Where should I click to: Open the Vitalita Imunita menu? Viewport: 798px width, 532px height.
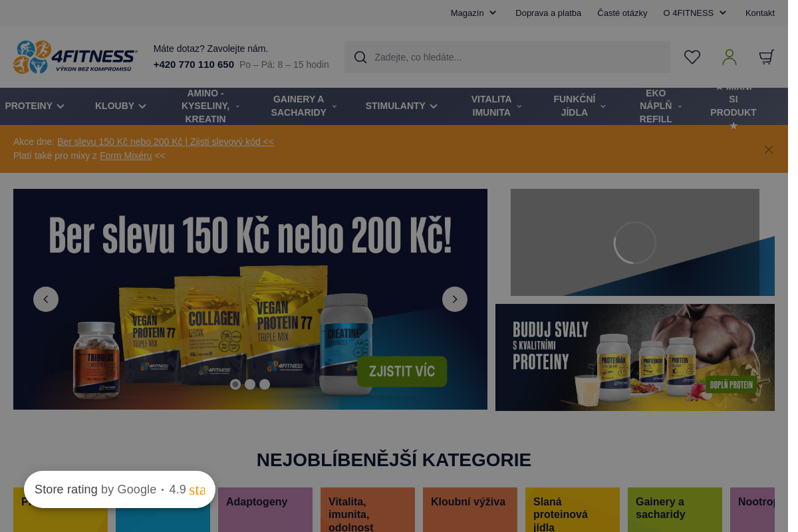496,106
